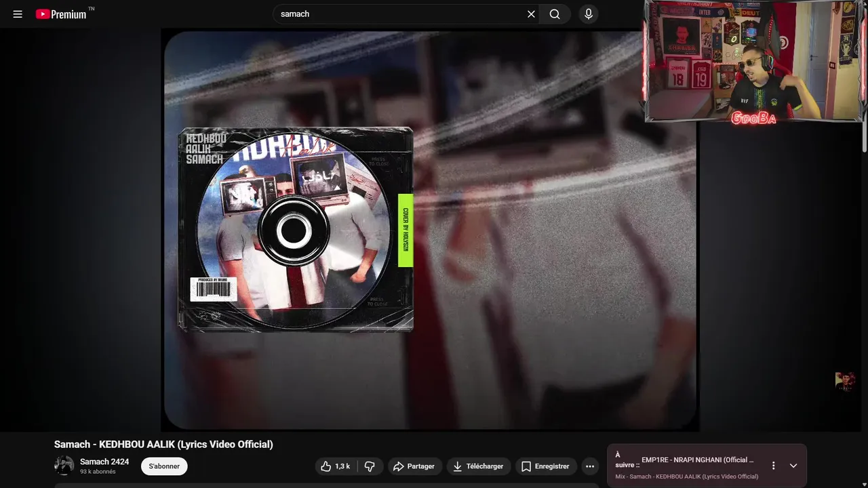Image resolution: width=868 pixels, height=488 pixels.
Task: Go to YouTube Premium home logo
Action: [61, 14]
